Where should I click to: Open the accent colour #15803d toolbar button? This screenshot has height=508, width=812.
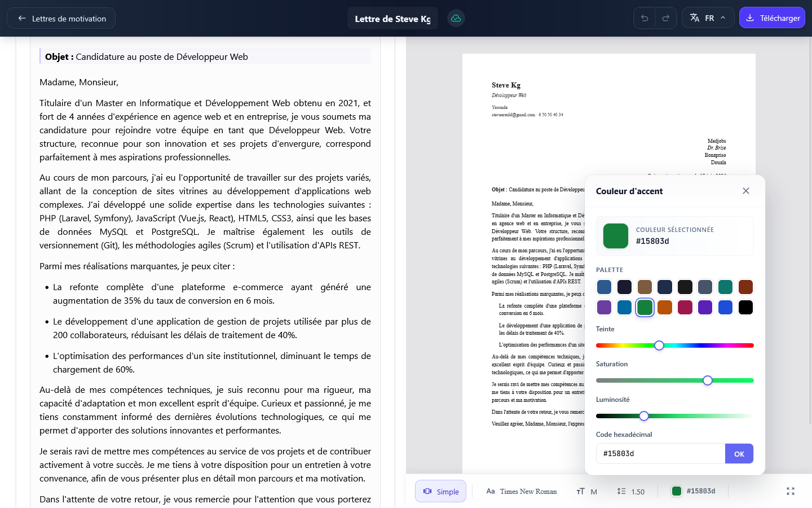click(694, 491)
